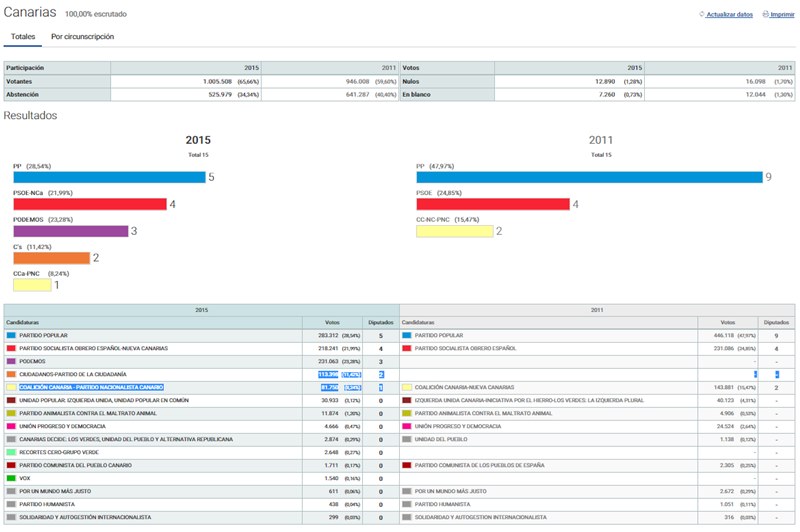The width and height of the screenshot is (800, 532).
Task: Click the orange Ciudadanos color swatch
Action: pos(11,373)
